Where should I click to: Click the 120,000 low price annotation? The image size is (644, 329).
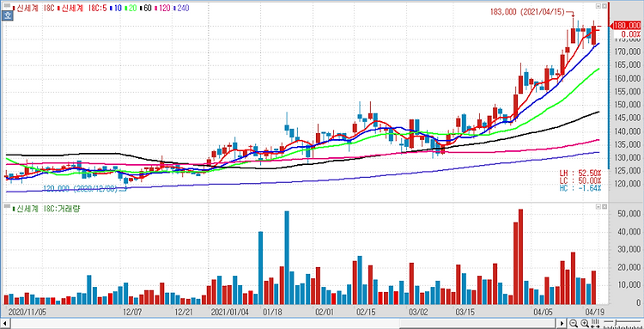coord(81,189)
